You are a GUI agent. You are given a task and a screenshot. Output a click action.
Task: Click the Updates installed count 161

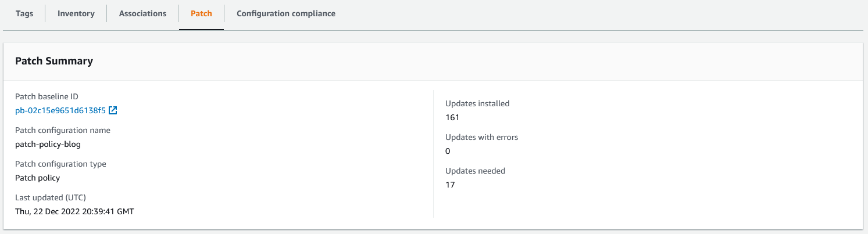coord(452,117)
